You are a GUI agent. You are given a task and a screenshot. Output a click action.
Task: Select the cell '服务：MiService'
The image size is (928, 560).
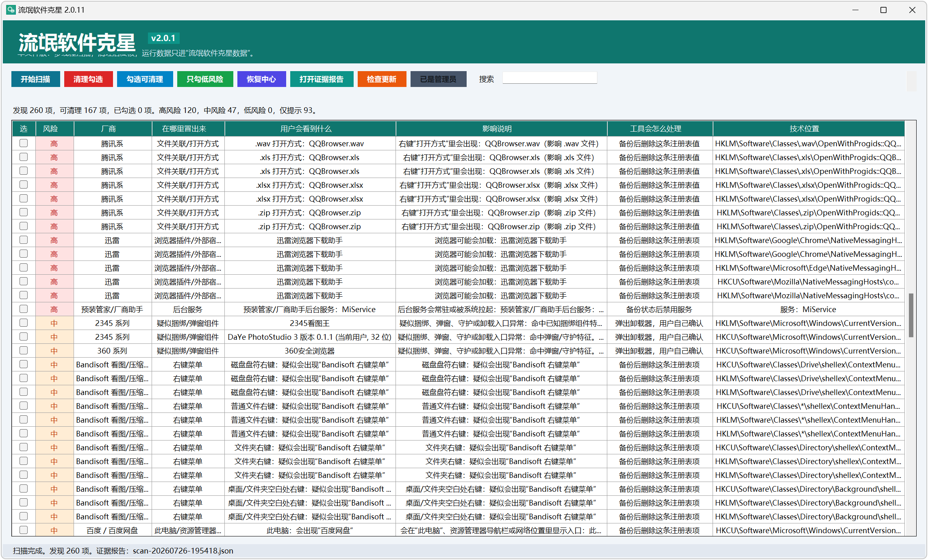click(808, 309)
